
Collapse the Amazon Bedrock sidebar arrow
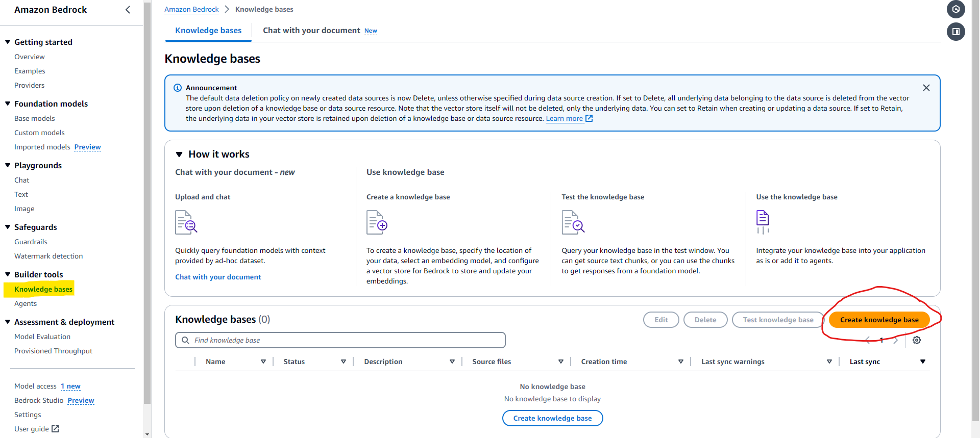pos(128,10)
